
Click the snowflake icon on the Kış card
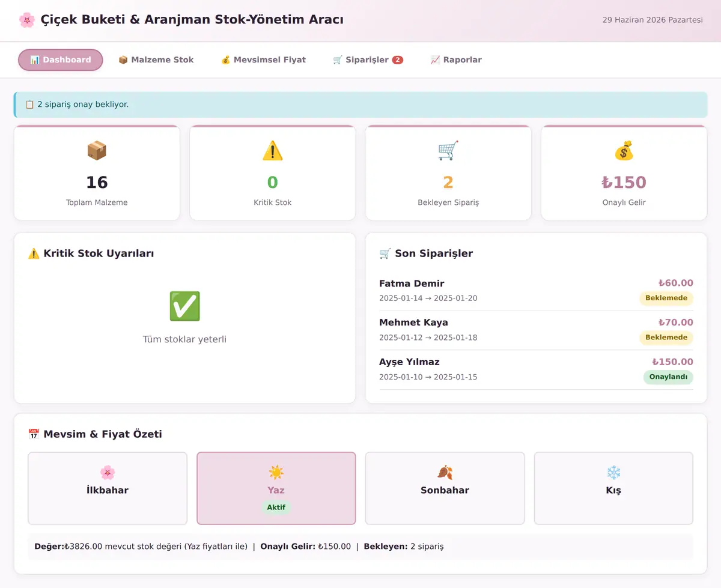613,472
